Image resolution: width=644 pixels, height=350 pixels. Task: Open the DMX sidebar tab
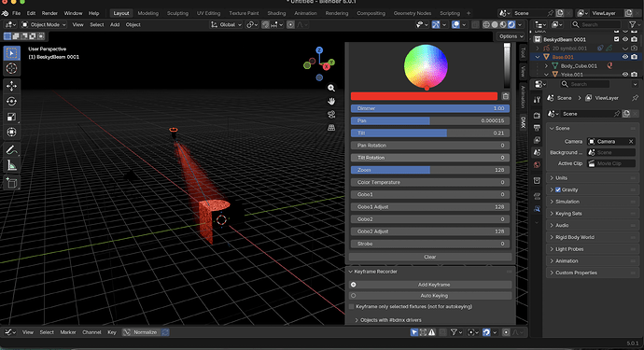tap(523, 122)
